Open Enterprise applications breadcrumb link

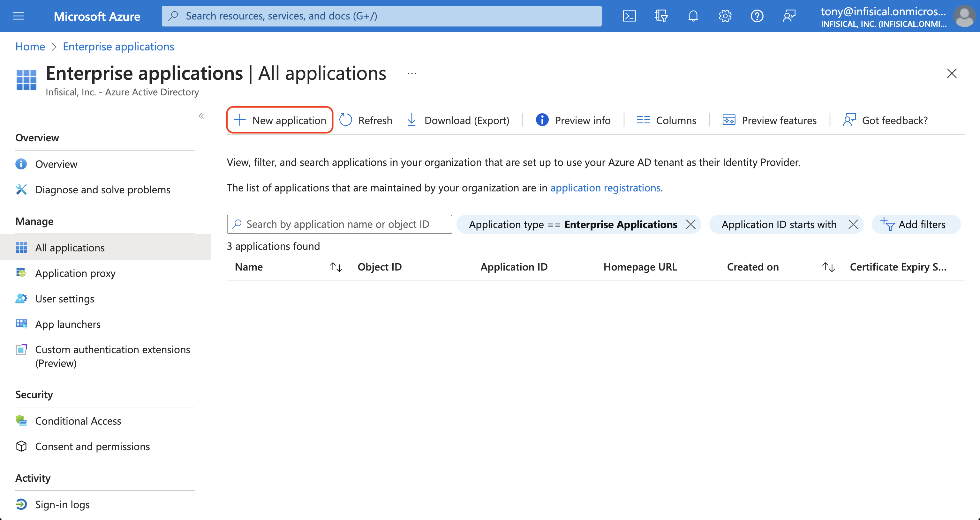[x=118, y=46]
